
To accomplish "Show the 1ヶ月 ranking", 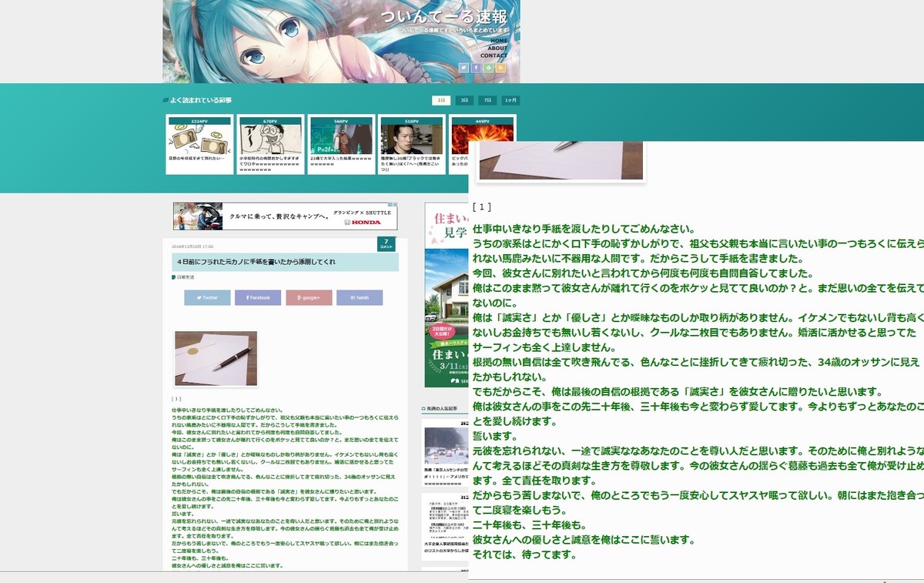I will (x=511, y=100).
